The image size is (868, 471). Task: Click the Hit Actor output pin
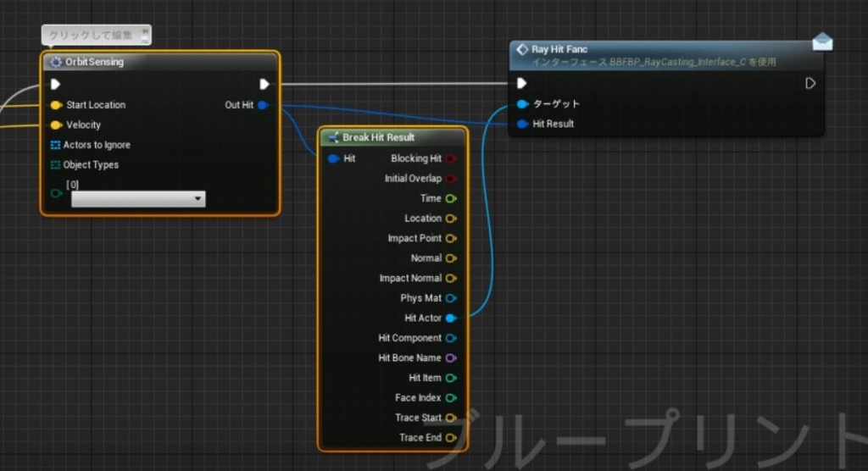[451, 319]
